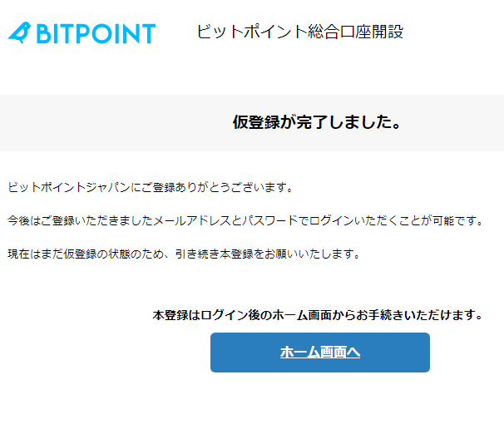Image resolution: width=504 pixels, height=434 pixels.
Task: Click the ビットポイント総合口座開設 page title
Action: [x=300, y=32]
